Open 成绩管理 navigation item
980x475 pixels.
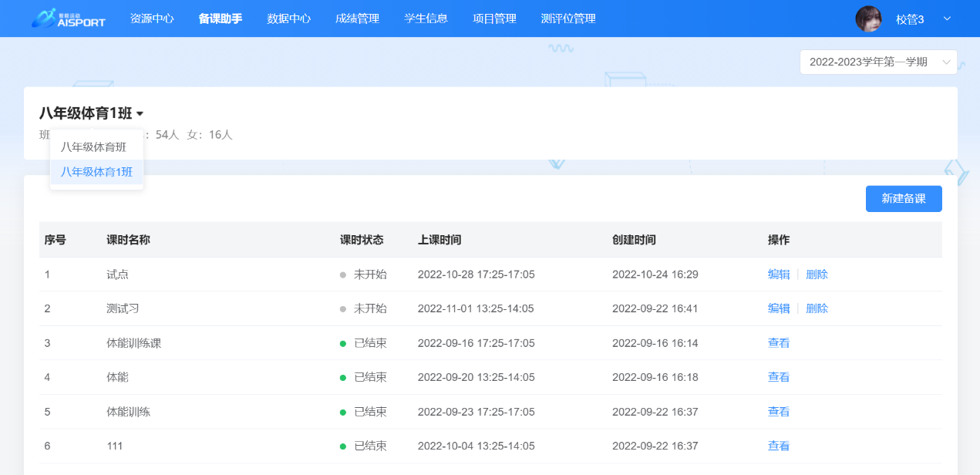[358, 19]
